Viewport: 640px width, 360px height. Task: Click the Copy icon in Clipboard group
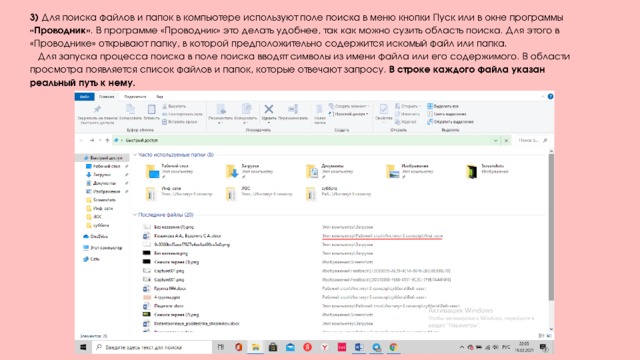click(130, 109)
